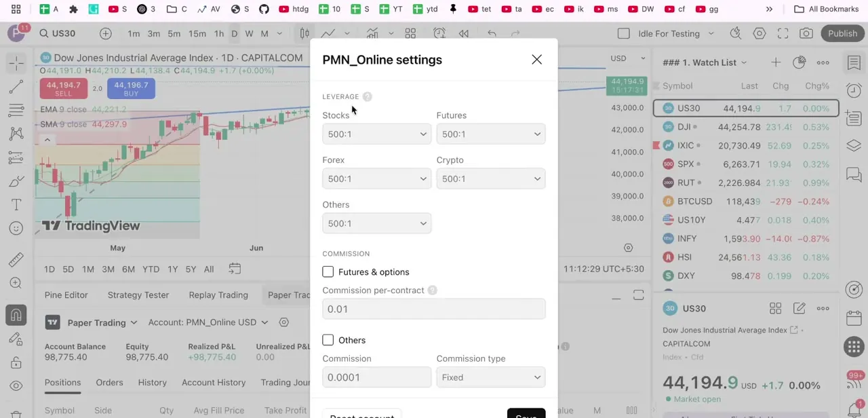Select BTCUSD row in watchlist
The height and width of the screenshot is (418, 868).
pos(746,202)
